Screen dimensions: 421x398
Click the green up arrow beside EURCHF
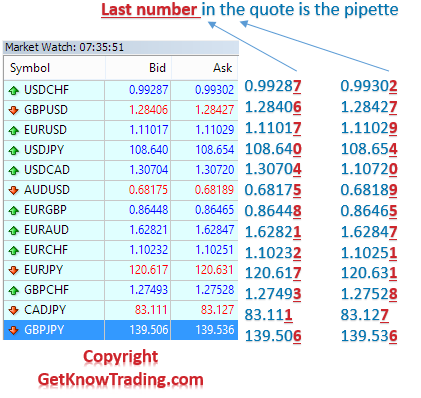pos(14,250)
